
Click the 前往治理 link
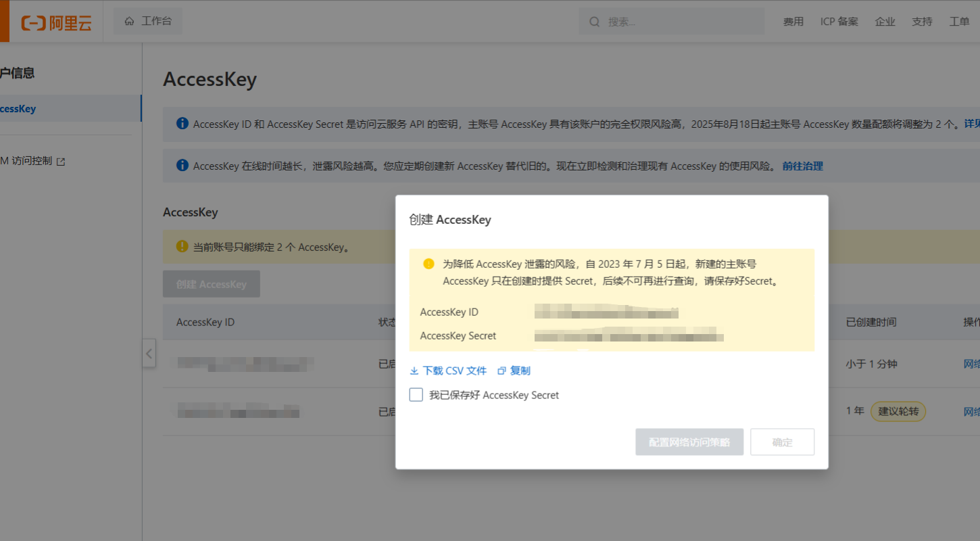pyautogui.click(x=802, y=166)
